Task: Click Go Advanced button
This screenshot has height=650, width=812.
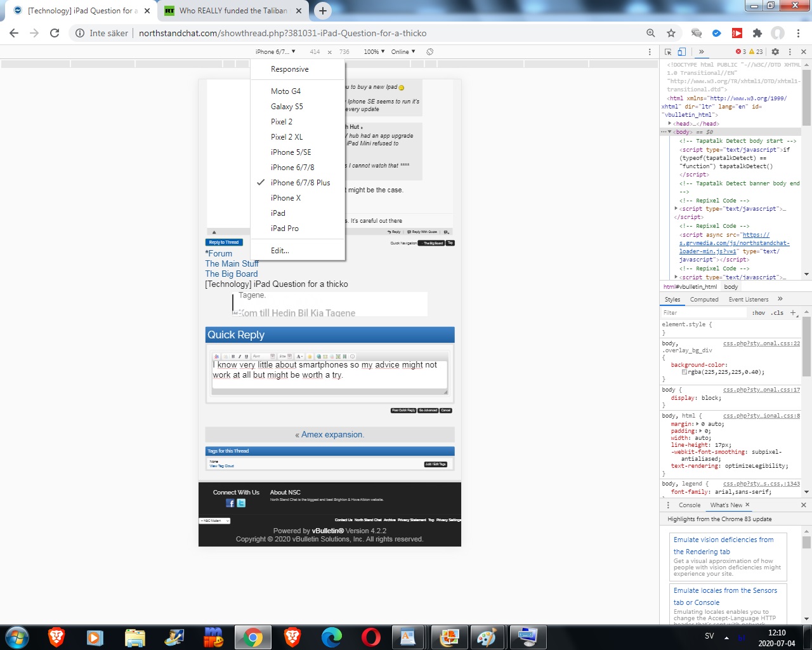Action: coord(428,411)
